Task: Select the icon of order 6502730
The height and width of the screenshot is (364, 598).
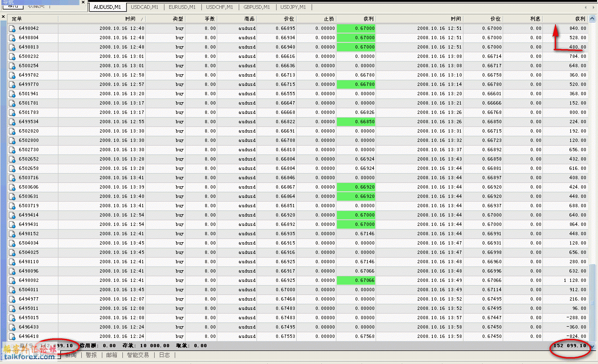Action: [13, 150]
